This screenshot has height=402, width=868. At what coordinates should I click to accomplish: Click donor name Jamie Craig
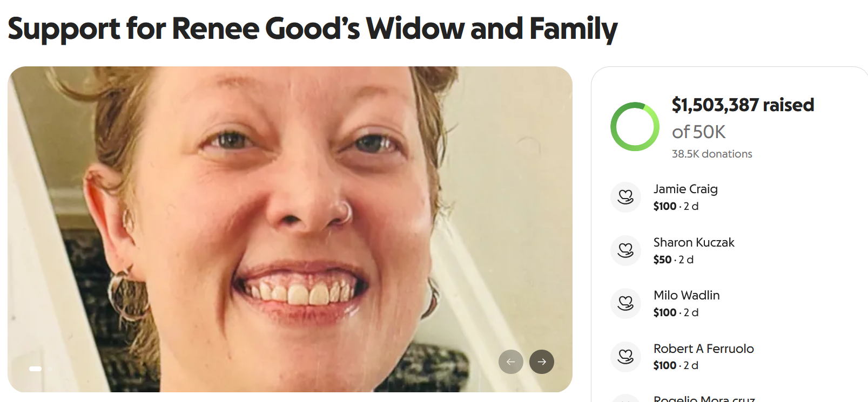click(685, 189)
